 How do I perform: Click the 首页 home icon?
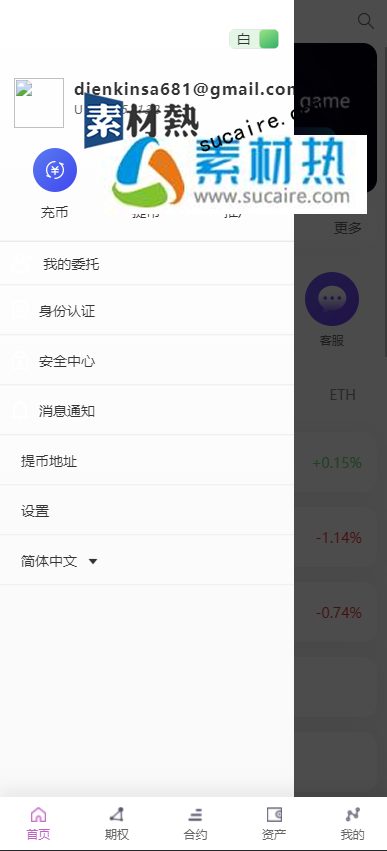click(x=38, y=815)
